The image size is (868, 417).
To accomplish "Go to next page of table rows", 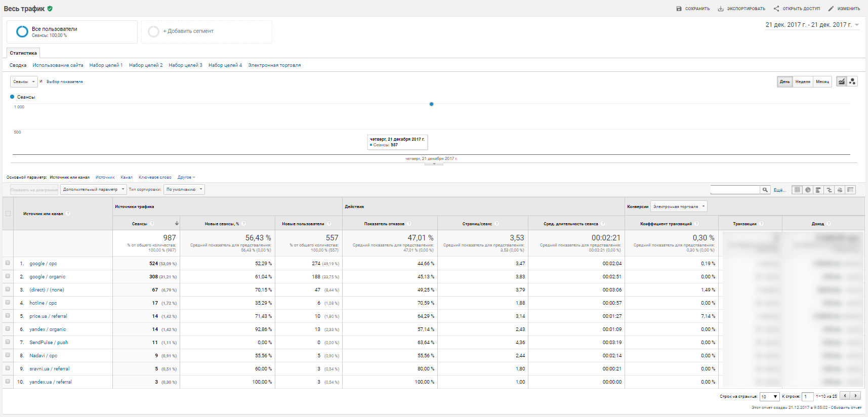I will tap(855, 396).
